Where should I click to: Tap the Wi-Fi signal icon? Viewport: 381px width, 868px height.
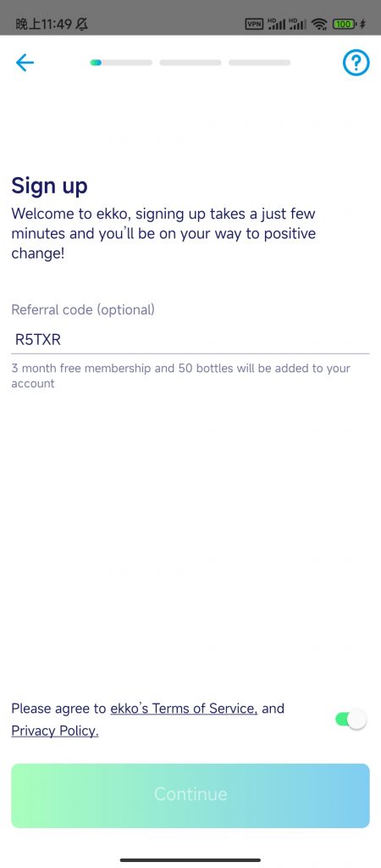tap(319, 24)
